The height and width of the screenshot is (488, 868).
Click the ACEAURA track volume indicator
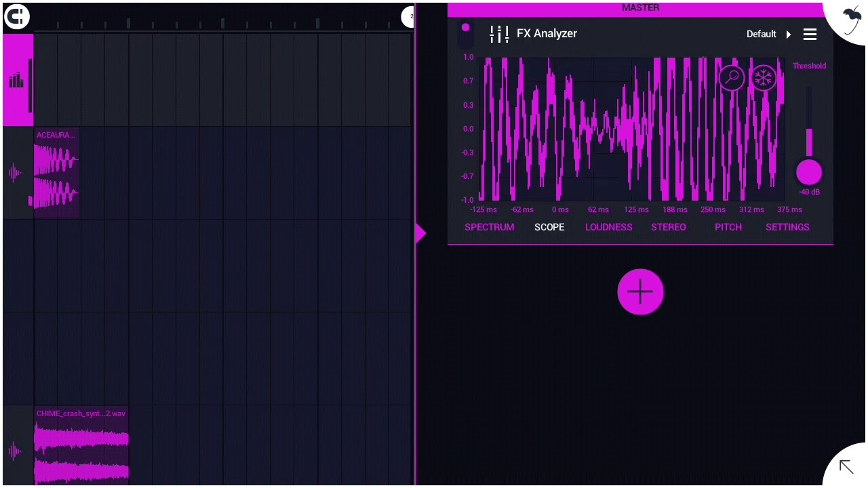coord(30,201)
